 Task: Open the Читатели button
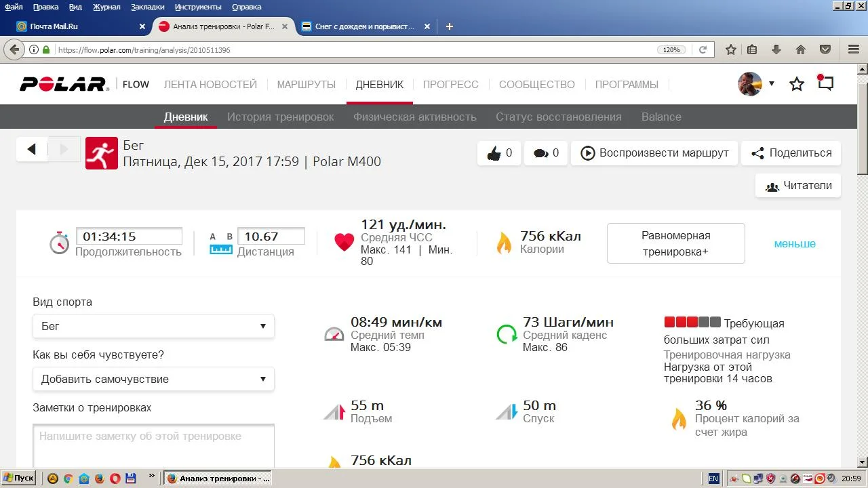pyautogui.click(x=797, y=186)
